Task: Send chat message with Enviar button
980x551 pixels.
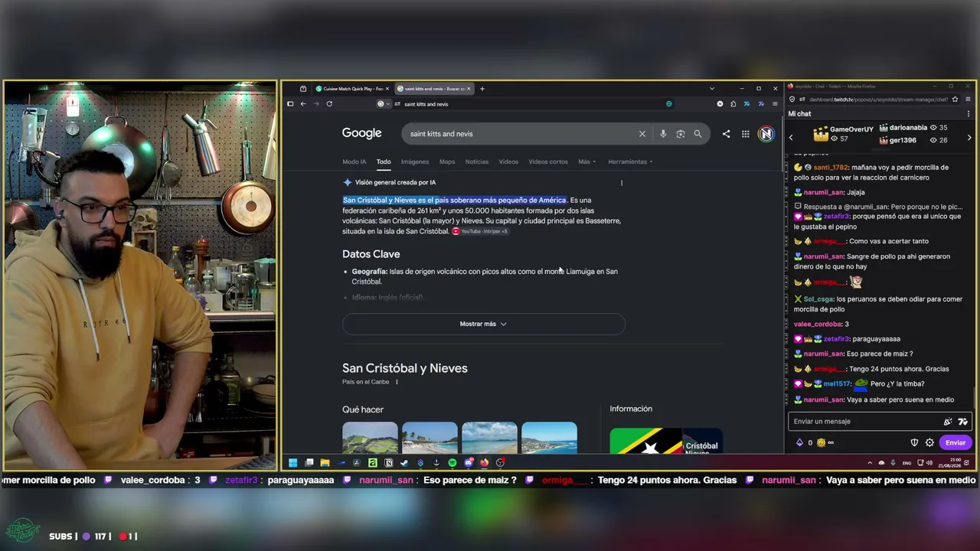Action: 955,442
